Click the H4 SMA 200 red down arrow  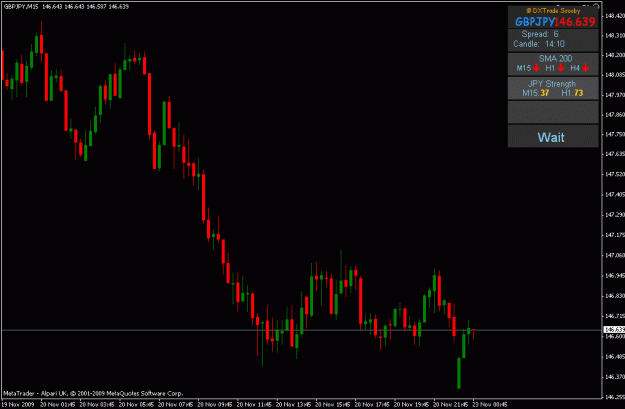pos(585,68)
